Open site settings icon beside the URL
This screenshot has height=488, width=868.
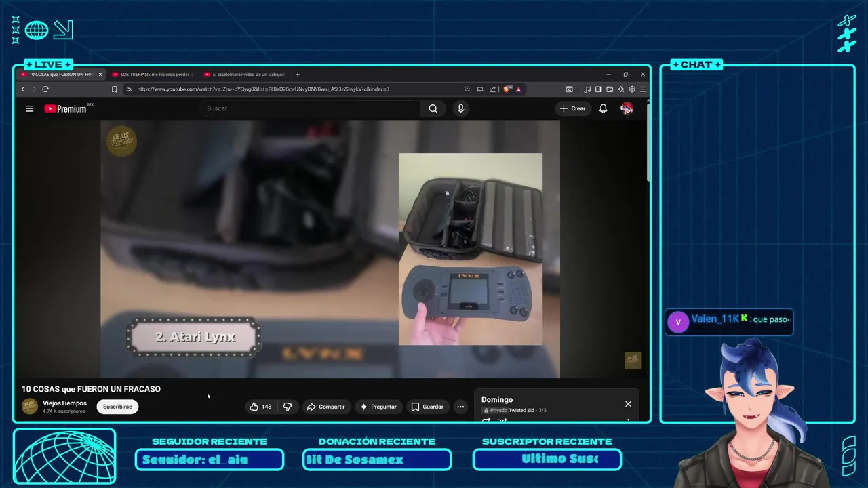[x=129, y=89]
